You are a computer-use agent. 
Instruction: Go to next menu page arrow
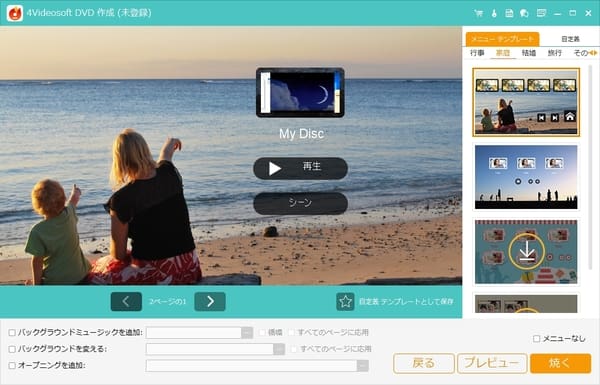tap(210, 302)
